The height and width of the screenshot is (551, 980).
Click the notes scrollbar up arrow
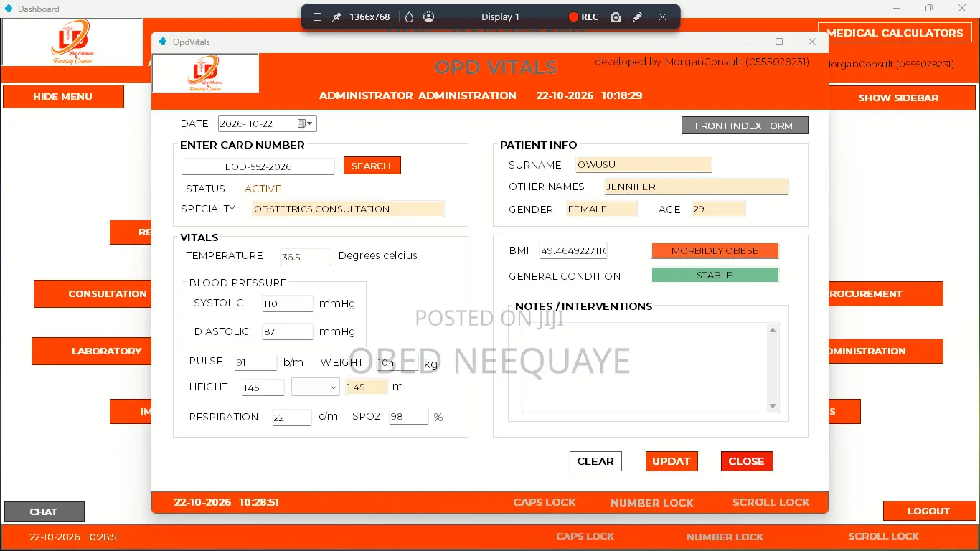pos(773,330)
